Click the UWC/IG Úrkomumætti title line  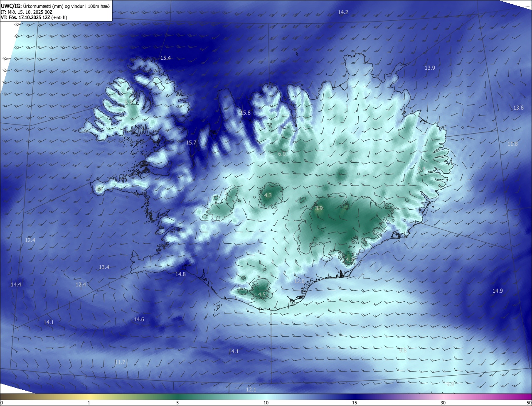click(55, 6)
